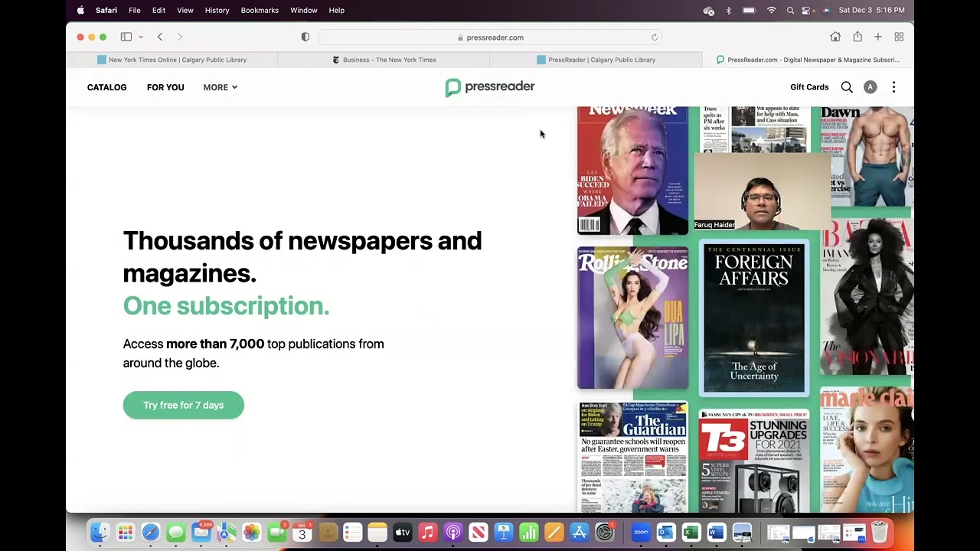The width and height of the screenshot is (980, 551).
Task: Open Outlook from the Dock
Action: point(666,532)
